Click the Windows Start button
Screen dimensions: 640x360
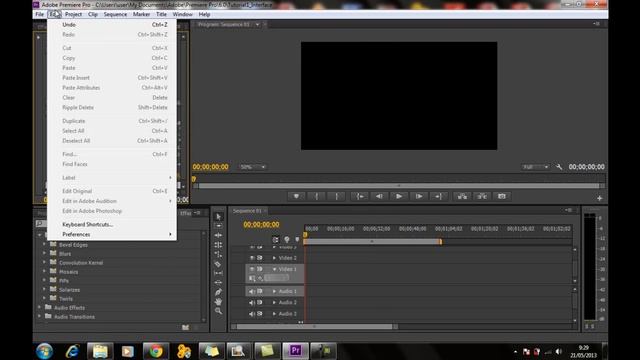click(x=44, y=351)
